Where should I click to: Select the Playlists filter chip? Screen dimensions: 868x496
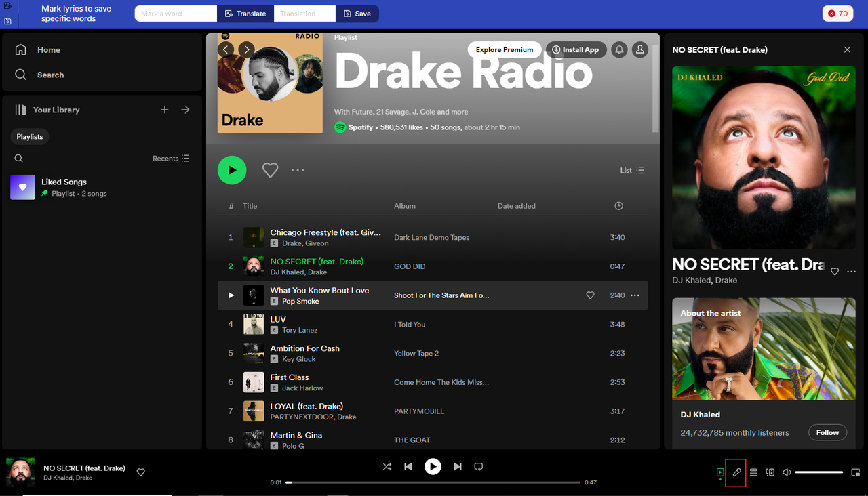coord(29,136)
